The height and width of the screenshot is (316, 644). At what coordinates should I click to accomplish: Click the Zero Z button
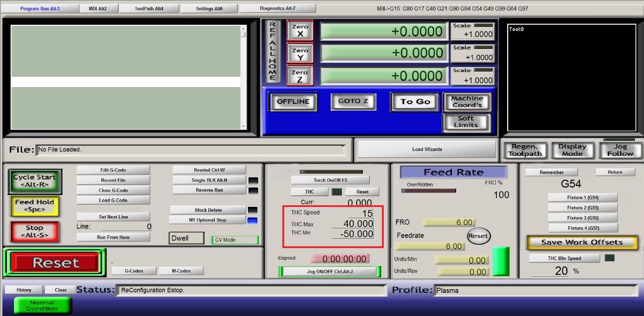click(300, 76)
